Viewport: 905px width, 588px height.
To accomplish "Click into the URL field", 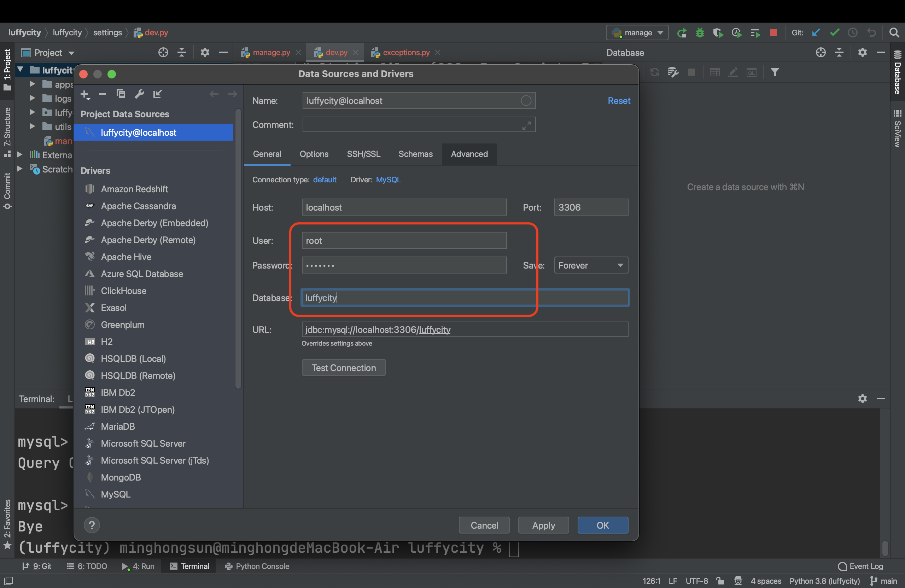I will point(465,329).
